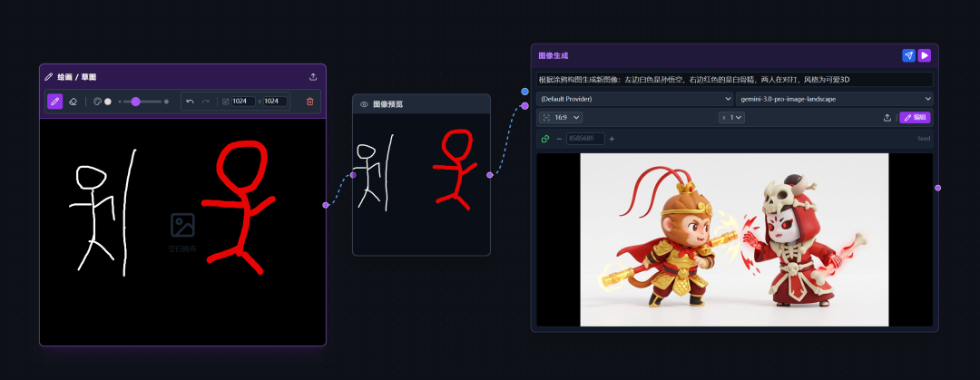Edit the canvas width field 1024
The image size is (980, 380).
coord(243,102)
